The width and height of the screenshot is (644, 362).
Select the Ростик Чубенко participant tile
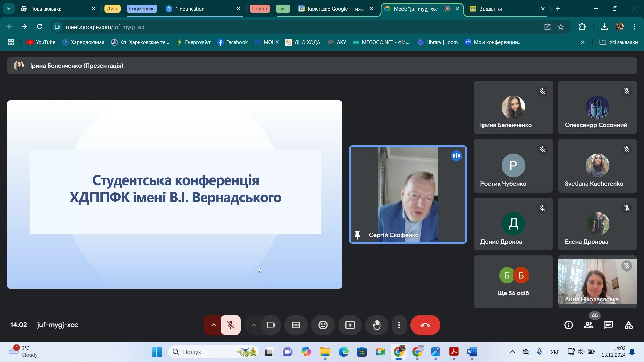[513, 166]
